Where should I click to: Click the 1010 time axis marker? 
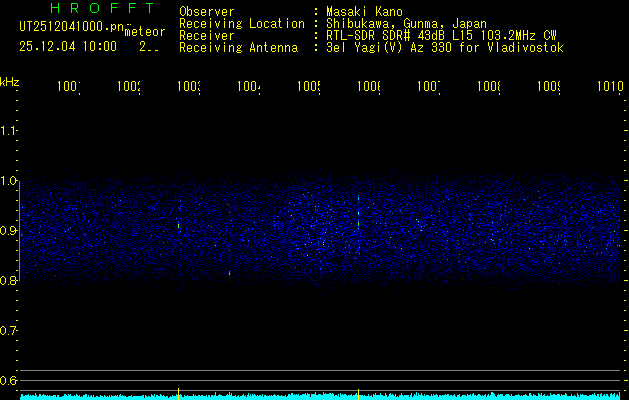606,88
